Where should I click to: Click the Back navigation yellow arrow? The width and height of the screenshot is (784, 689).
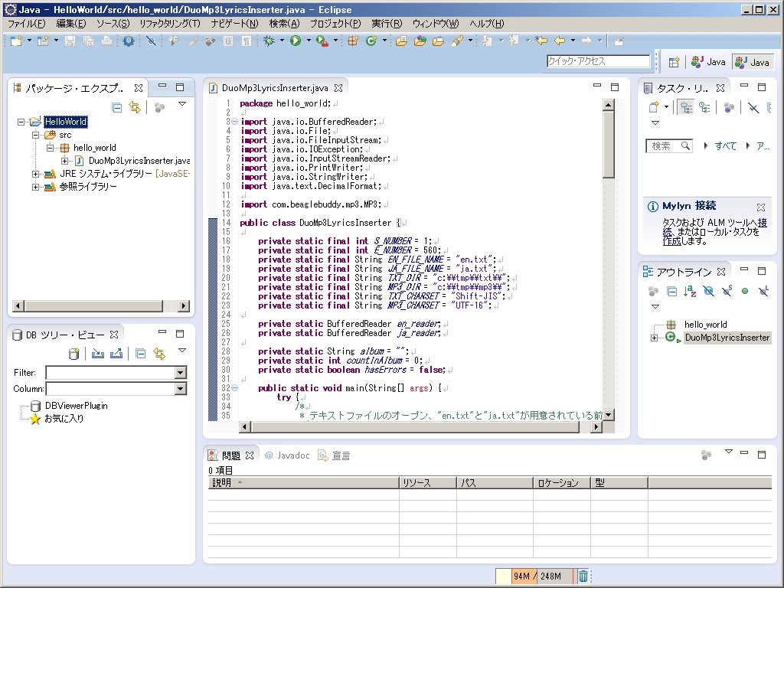(560, 41)
